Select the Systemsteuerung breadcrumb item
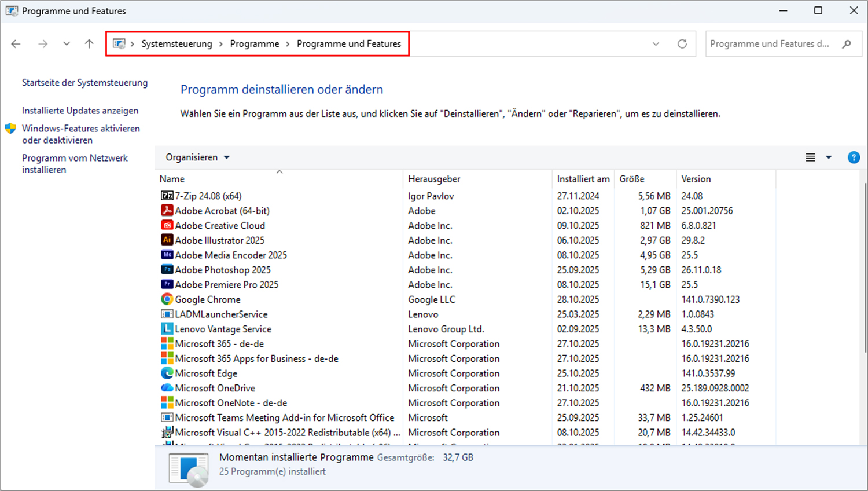868x491 pixels. 177,43
